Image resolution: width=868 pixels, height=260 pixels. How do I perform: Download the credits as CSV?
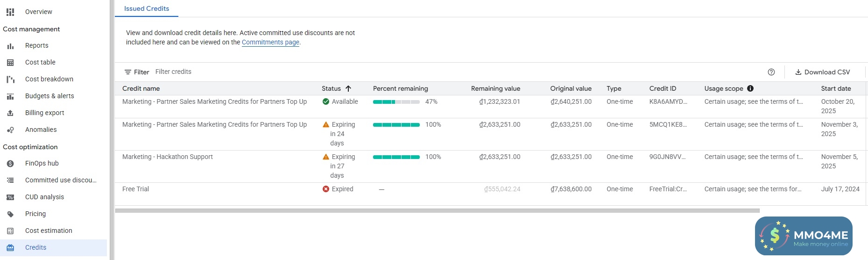point(822,72)
